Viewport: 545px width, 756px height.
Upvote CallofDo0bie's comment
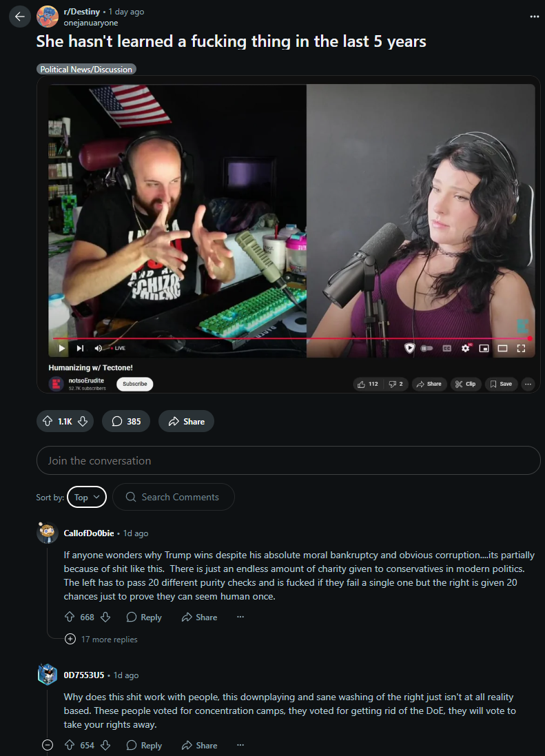[x=70, y=617]
